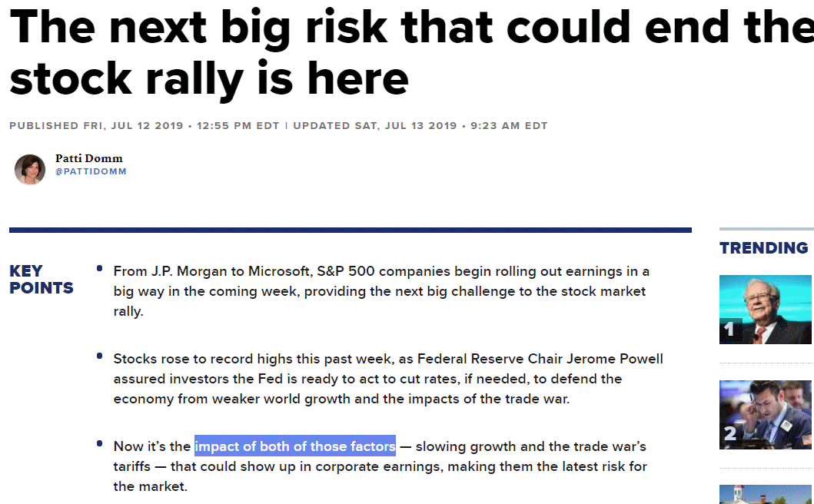Click the article headline about stock rally
Screen dimensions: 814x504
(x=407, y=51)
